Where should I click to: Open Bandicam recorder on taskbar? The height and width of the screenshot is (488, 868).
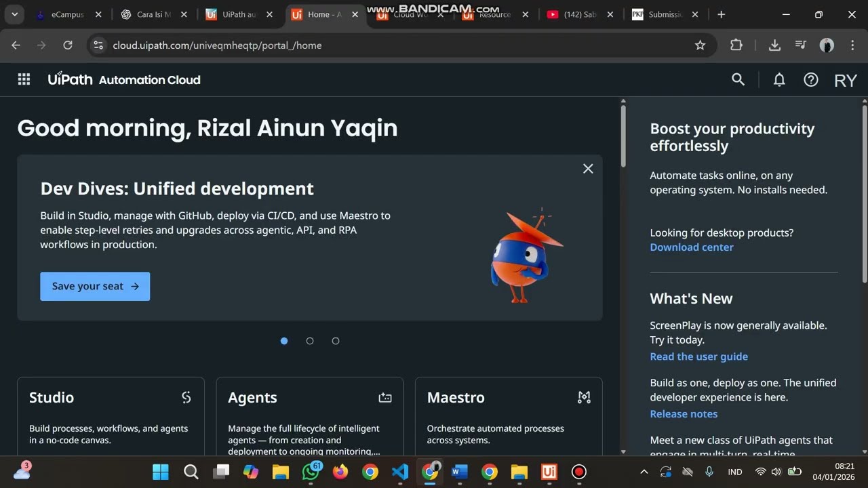pos(578,472)
